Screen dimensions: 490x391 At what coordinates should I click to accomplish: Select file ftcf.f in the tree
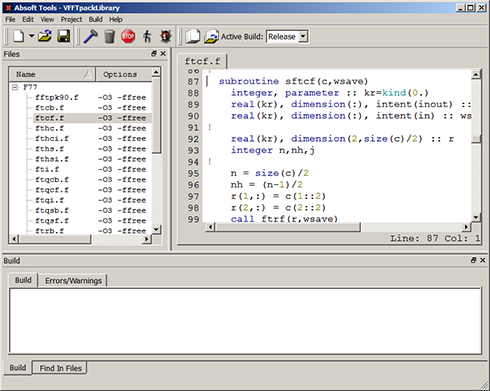(49, 118)
